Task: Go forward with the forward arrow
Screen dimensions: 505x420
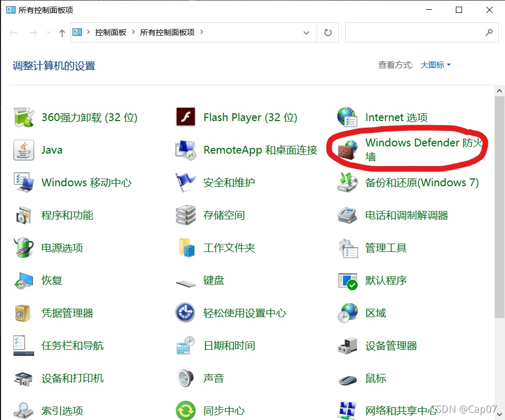Action: point(33,33)
